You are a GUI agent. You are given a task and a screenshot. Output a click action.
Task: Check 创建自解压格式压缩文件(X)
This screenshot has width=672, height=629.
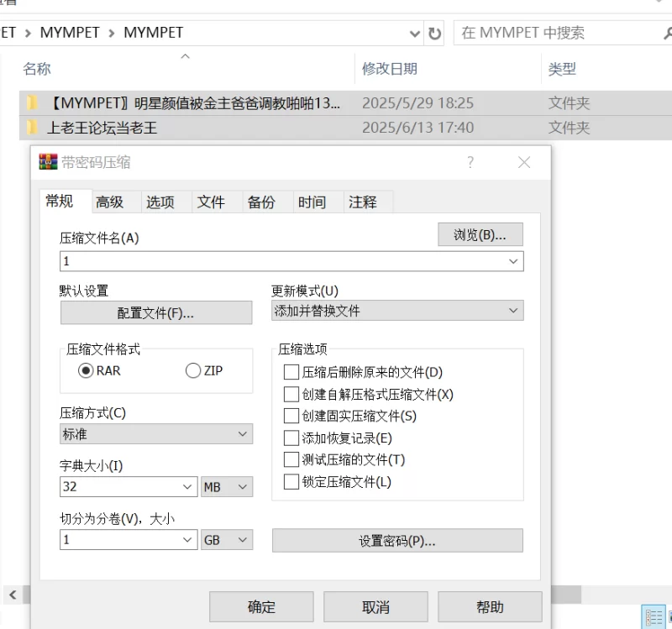[291, 394]
